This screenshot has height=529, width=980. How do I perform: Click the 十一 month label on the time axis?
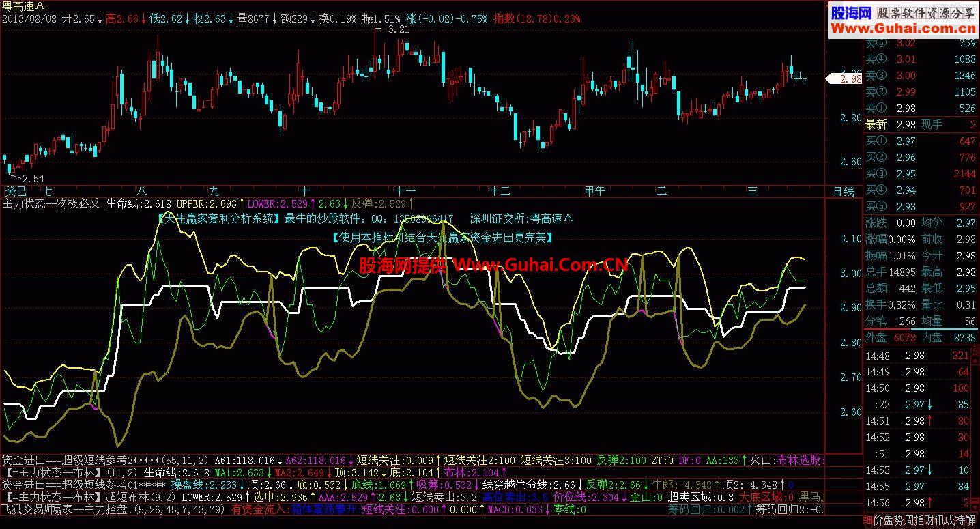(x=405, y=192)
